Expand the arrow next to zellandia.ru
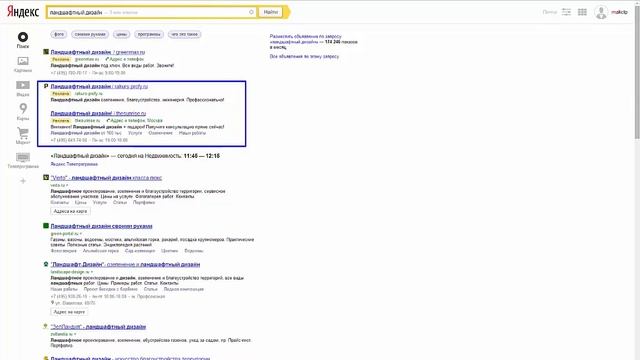The height and width of the screenshot is (360, 640). 75,334
